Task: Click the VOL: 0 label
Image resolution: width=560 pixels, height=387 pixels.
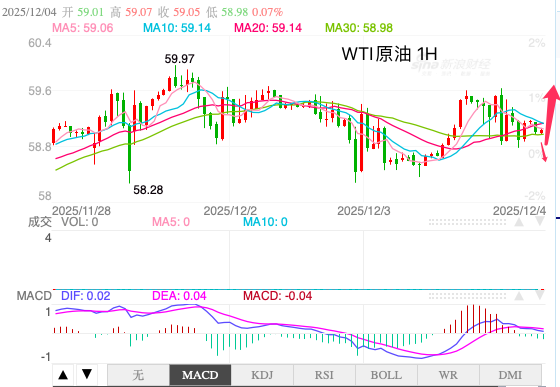Action: [x=80, y=222]
